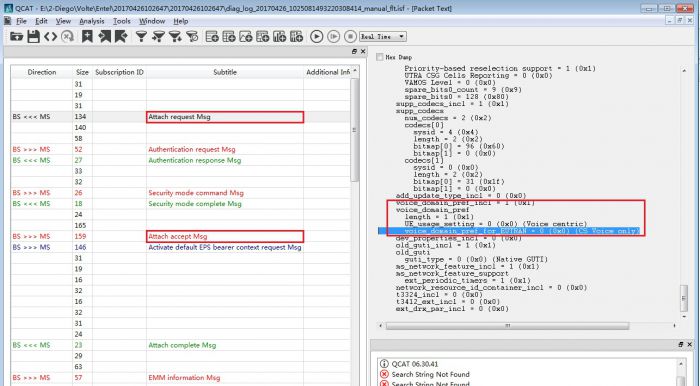
Task: Open the File menu
Action: tap(21, 21)
